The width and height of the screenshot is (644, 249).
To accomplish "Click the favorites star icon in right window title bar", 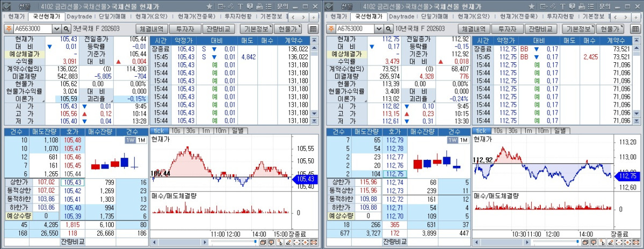I will pyautogui.click(x=531, y=6).
